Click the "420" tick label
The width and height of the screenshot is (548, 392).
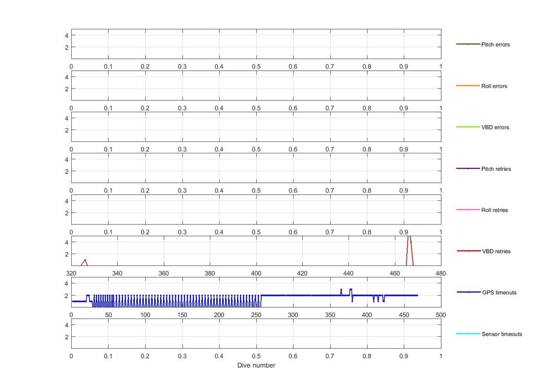click(x=302, y=273)
